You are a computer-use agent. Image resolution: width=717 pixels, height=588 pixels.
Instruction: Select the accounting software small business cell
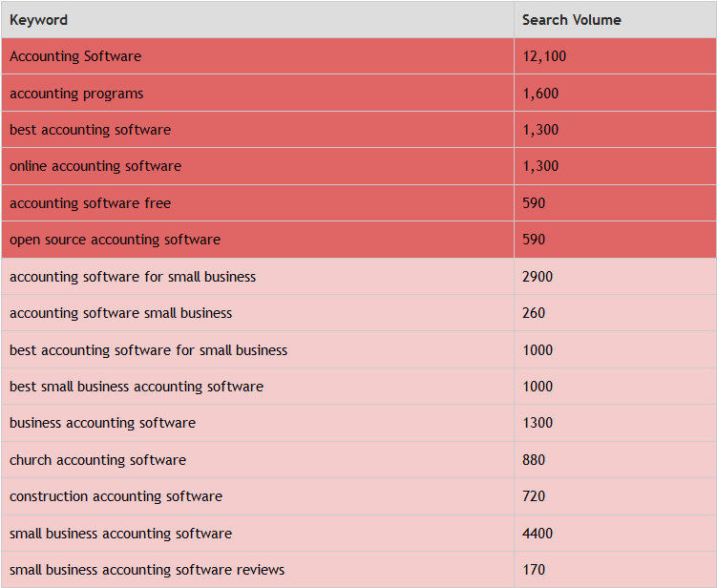click(x=258, y=313)
